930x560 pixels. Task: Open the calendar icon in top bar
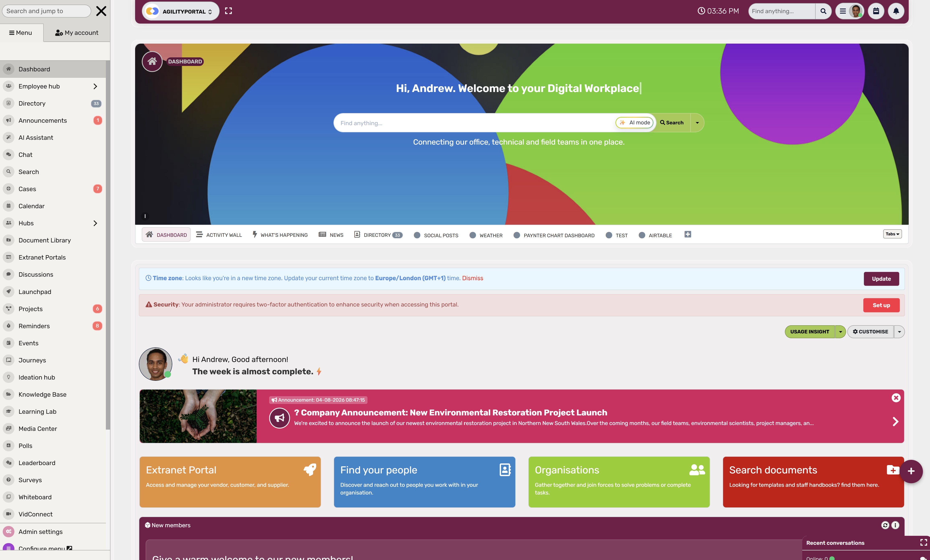coord(876,11)
